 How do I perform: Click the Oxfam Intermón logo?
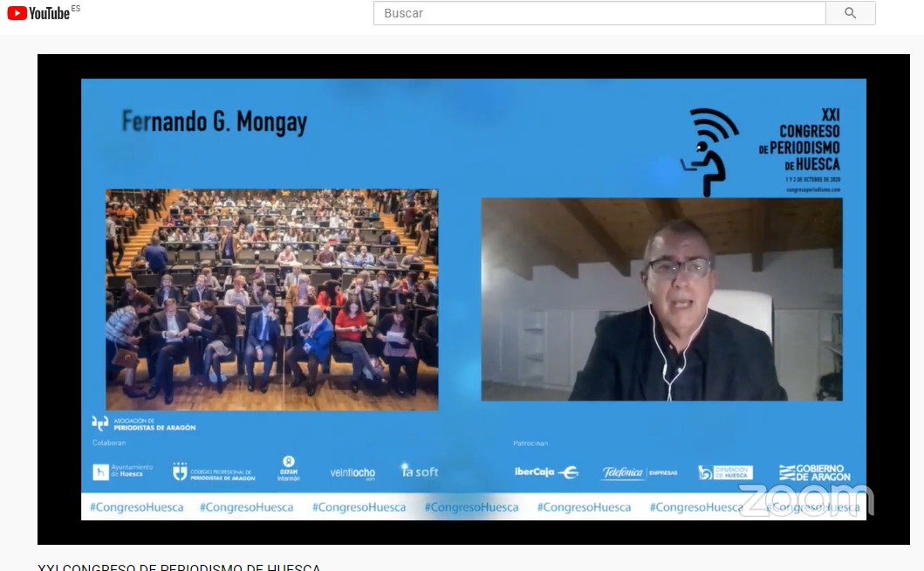(x=289, y=469)
